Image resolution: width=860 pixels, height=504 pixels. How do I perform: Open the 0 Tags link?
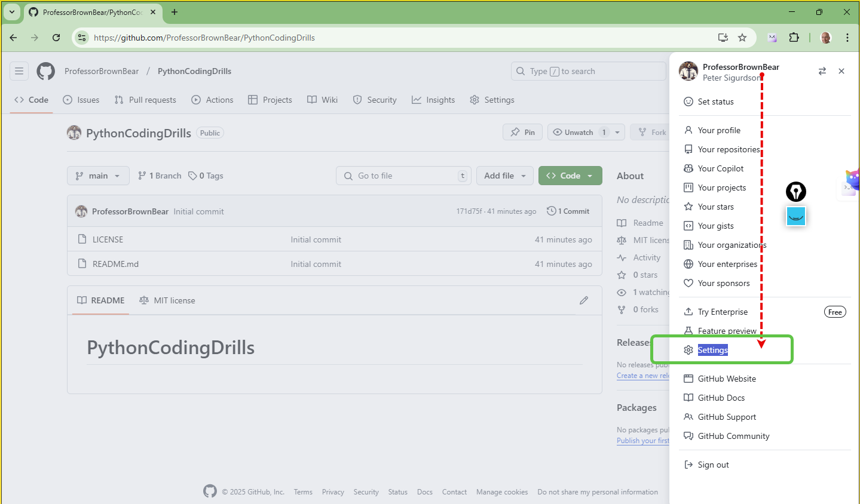206,176
